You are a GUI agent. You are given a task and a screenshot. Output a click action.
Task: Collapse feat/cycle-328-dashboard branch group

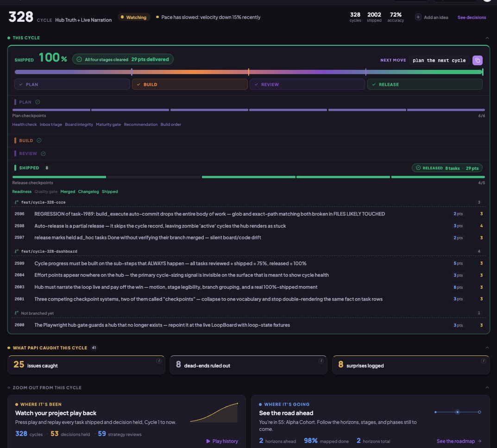click(x=249, y=251)
